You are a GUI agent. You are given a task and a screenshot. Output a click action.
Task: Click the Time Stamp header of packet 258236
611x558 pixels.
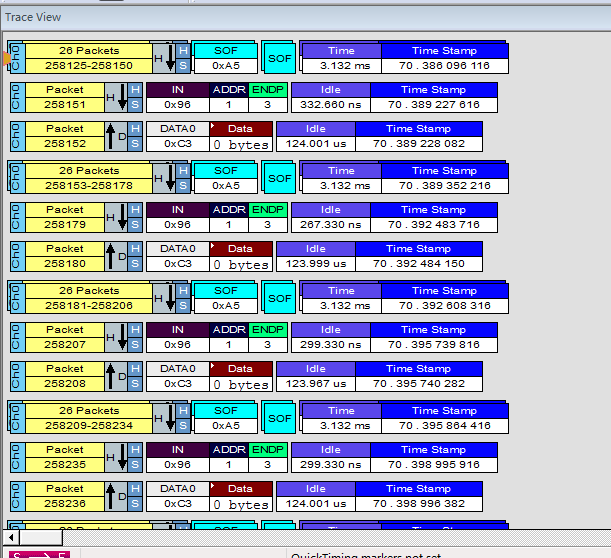click(418, 489)
